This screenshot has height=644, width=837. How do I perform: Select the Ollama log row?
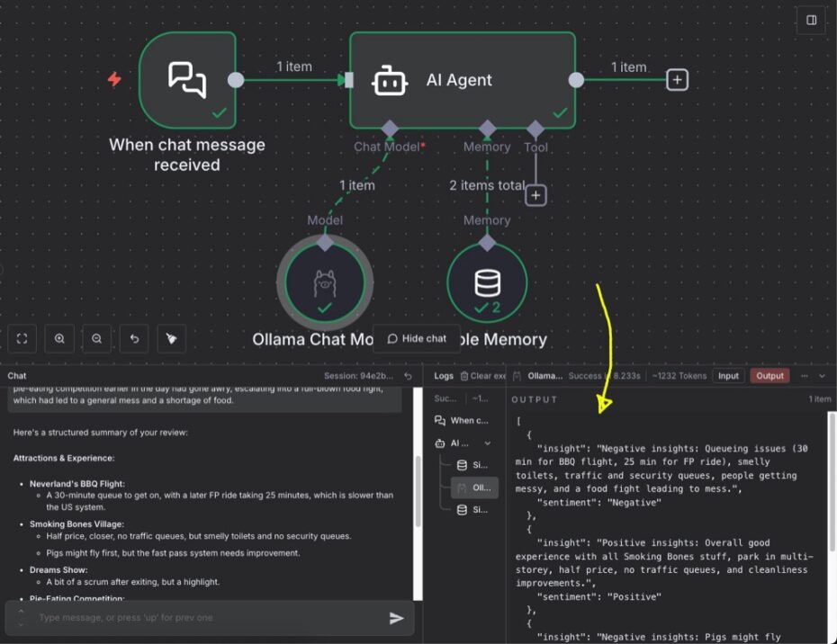click(x=474, y=487)
